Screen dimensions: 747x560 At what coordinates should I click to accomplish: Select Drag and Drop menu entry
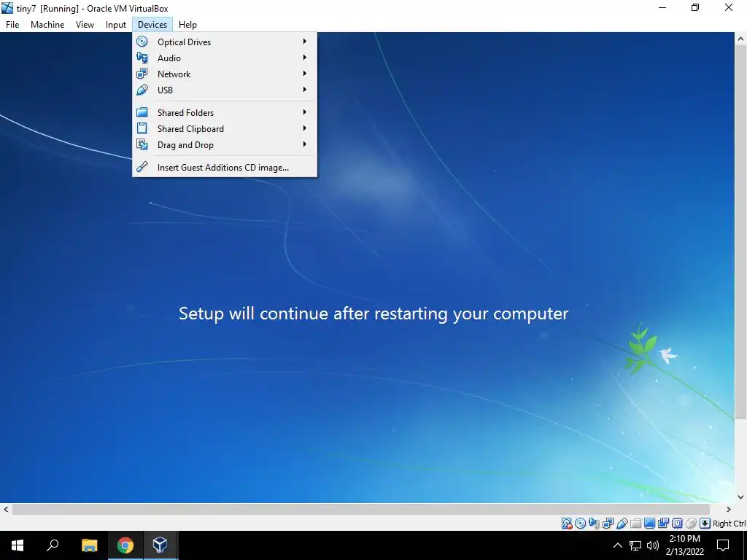point(225,144)
